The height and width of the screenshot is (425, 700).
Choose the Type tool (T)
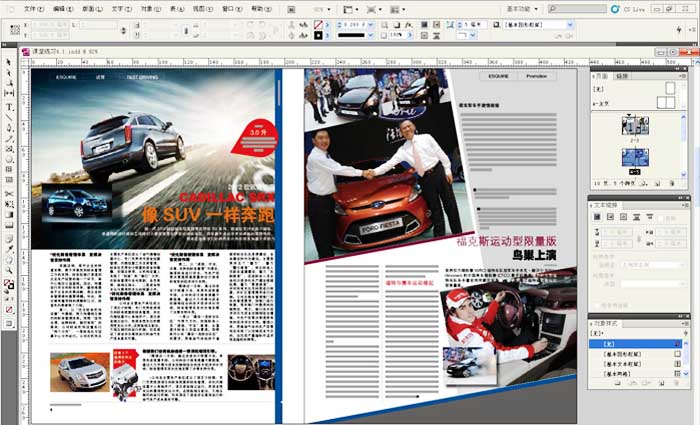pyautogui.click(x=8, y=108)
